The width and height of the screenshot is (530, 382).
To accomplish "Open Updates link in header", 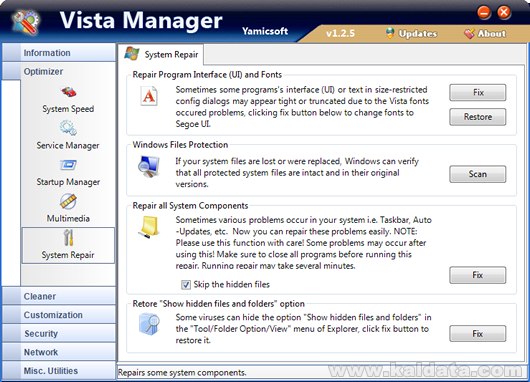I will pos(418,33).
